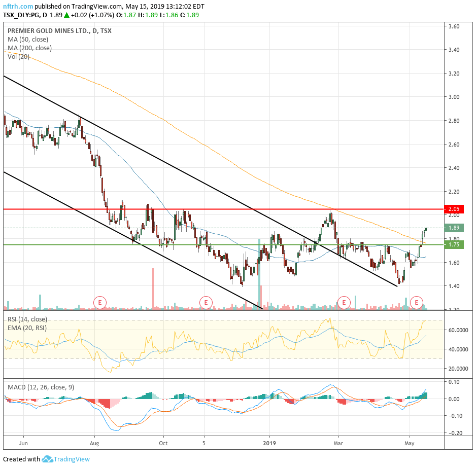The width and height of the screenshot is (476, 468).
Task: Click the Aug label on time axis
Action: (94, 443)
